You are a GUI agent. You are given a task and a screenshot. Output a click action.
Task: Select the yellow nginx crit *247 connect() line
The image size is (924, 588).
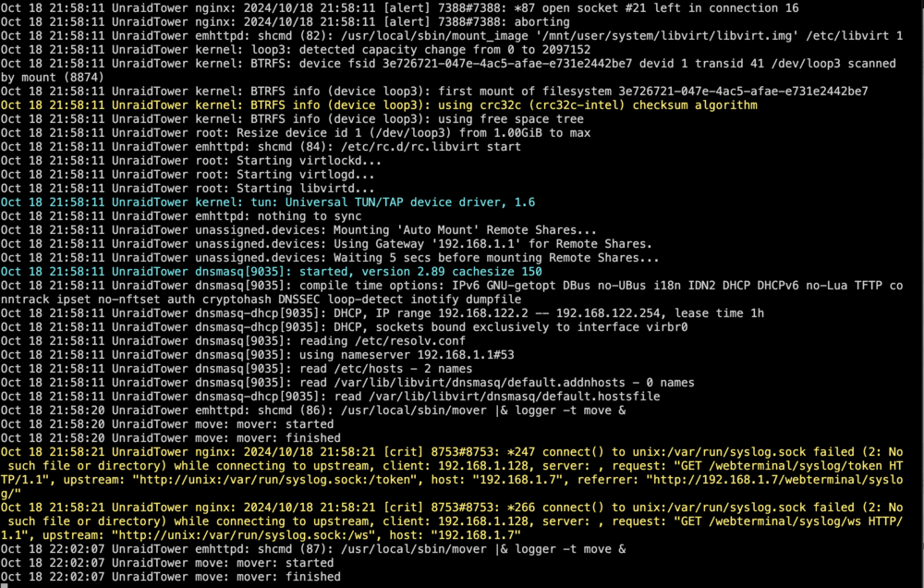click(452, 472)
